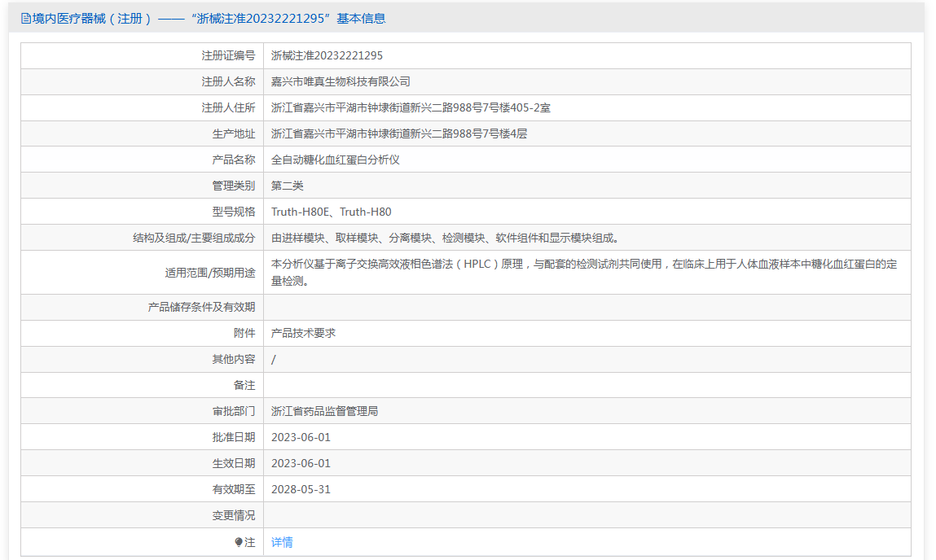936x560 pixels.
Task: Select management class value 第二类
Action: pos(287,186)
